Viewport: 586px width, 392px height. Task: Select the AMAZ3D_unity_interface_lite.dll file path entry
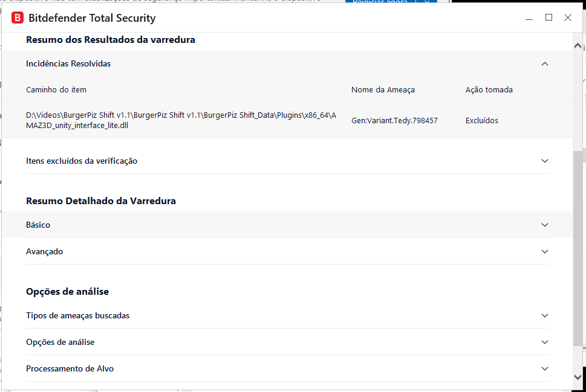[x=181, y=120]
